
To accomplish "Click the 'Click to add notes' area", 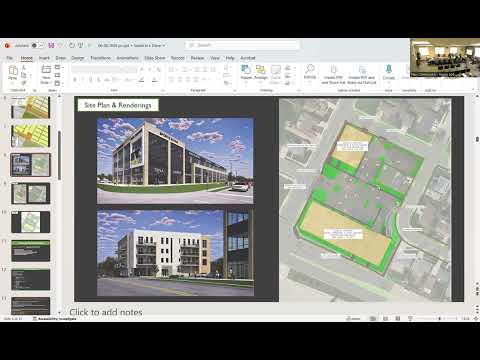I will 106,312.
